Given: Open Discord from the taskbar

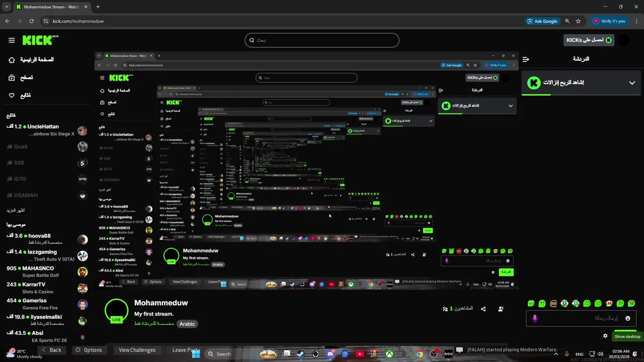Looking at the screenshot, I should pyautogui.click(x=330, y=354).
